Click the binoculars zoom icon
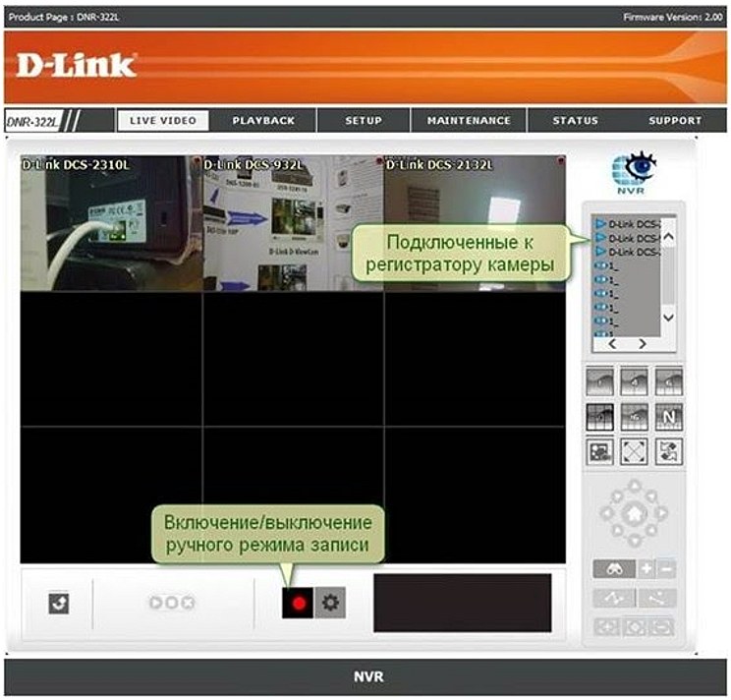Viewport: 731px width, 700px height. (609, 569)
